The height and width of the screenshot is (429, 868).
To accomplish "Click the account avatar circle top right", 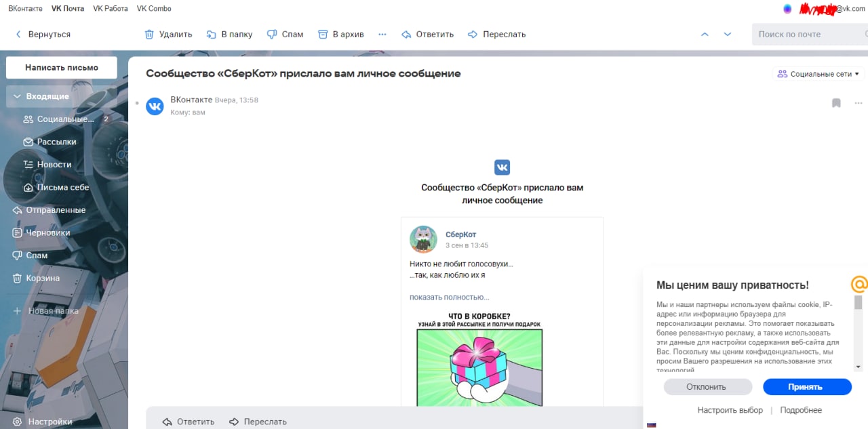I will click(787, 9).
